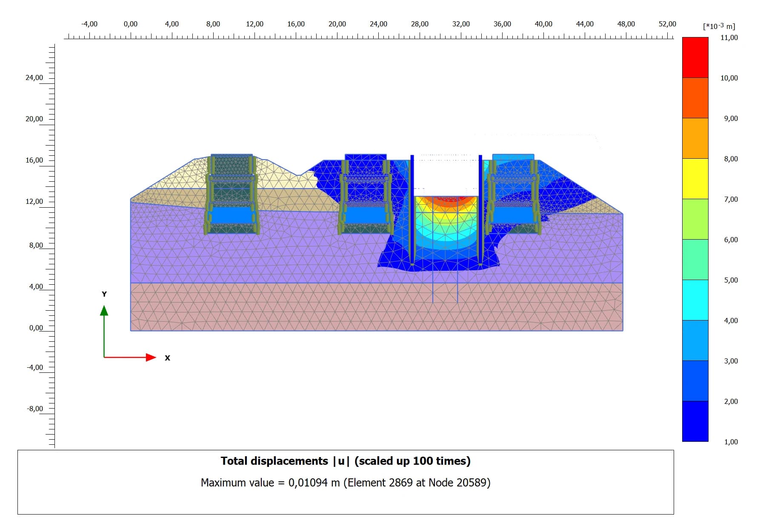Click the 11,00 legend value label
Viewport: 766px width, 532px height.
point(729,37)
